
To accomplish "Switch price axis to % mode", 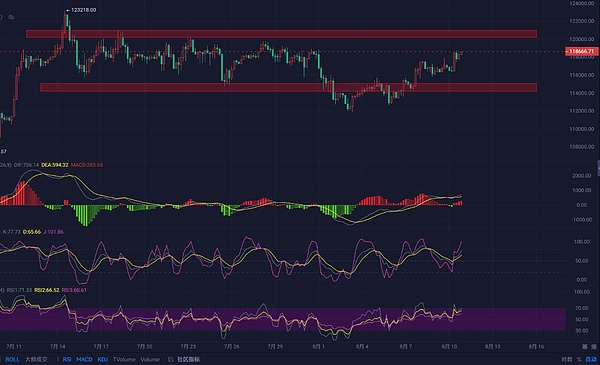I will click(579, 359).
